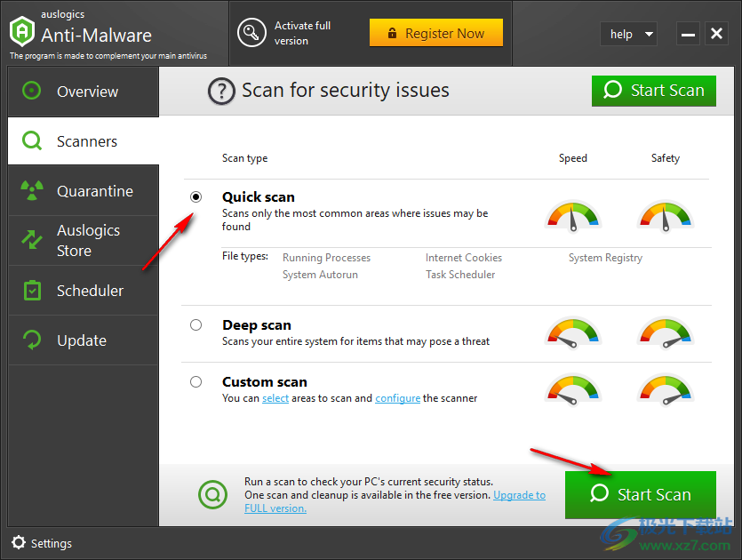Click the Internet Cookies file type
The height and width of the screenshot is (560, 742).
point(464,258)
